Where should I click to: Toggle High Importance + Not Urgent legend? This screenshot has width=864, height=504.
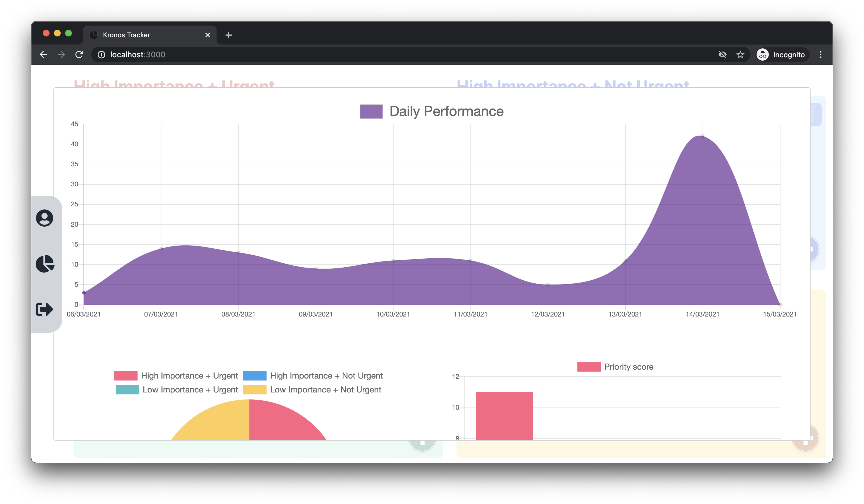click(313, 375)
